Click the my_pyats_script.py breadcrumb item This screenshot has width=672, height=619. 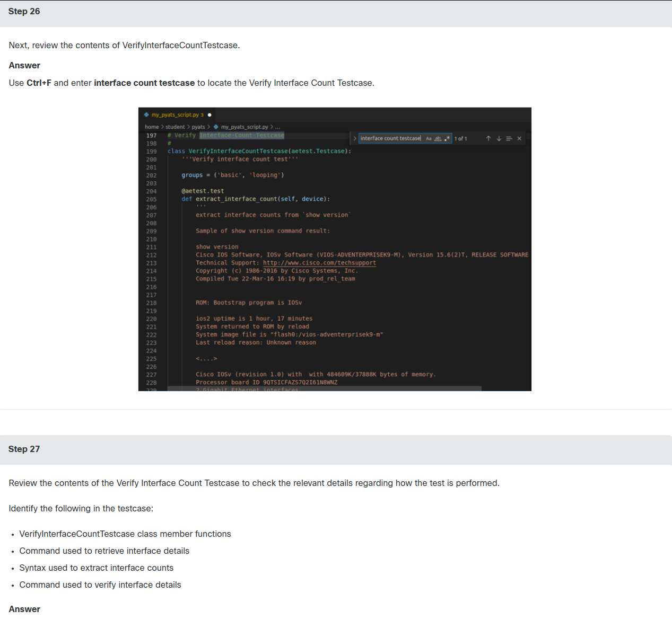245,127
